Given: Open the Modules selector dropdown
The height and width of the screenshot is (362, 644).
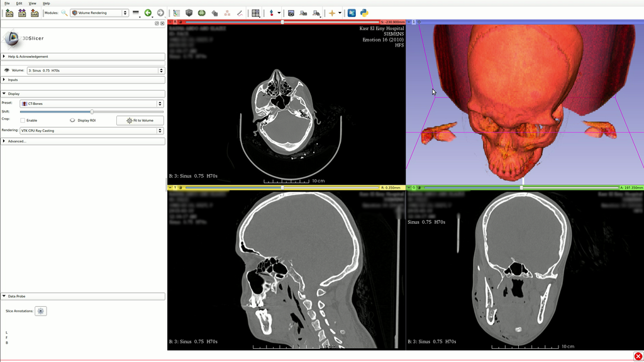Looking at the screenshot, I should click(99, 13).
